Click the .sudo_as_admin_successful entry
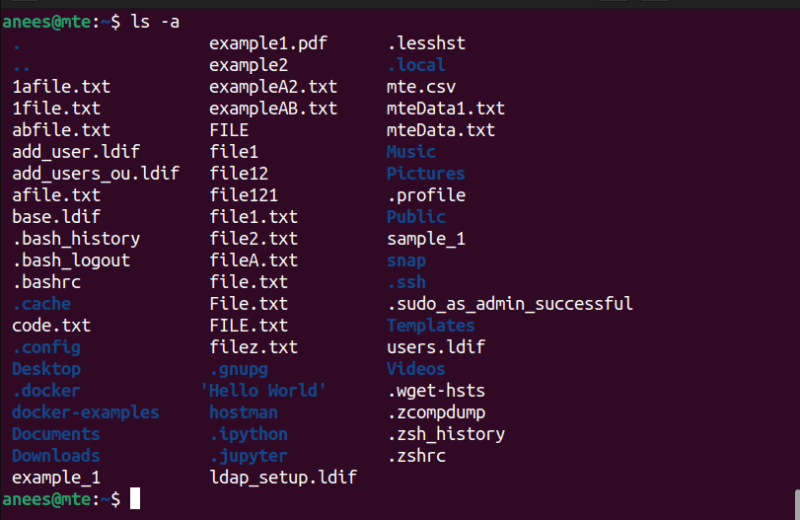800x520 pixels. click(x=510, y=304)
